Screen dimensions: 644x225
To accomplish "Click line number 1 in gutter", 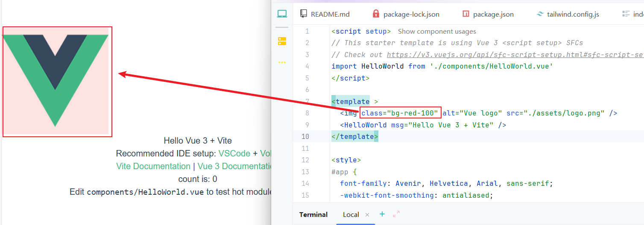I will [307, 32].
